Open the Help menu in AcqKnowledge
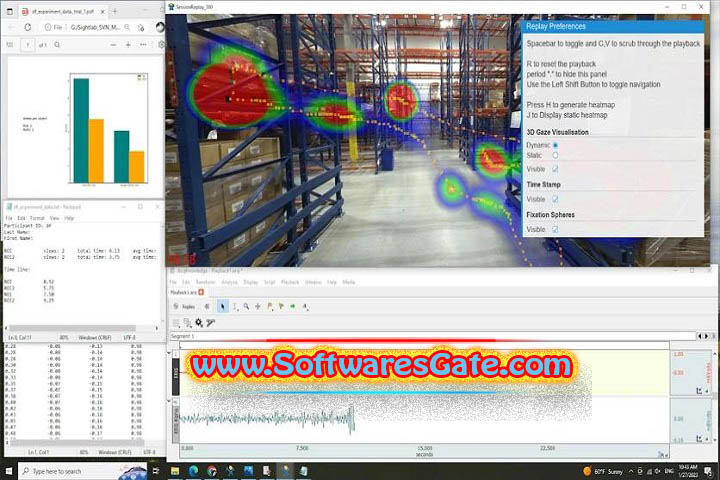This screenshot has width=720, height=480. click(x=332, y=282)
